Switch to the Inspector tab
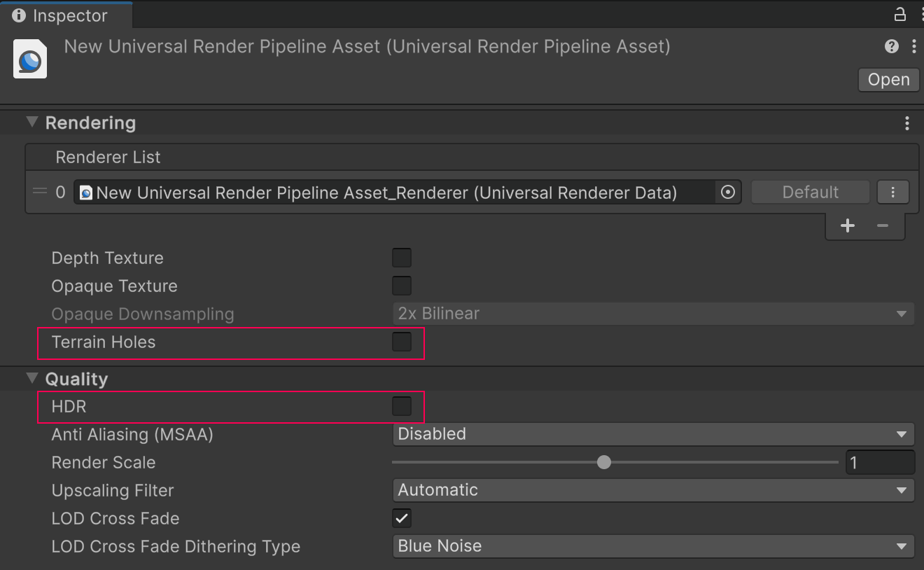The height and width of the screenshot is (570, 924). (x=66, y=15)
